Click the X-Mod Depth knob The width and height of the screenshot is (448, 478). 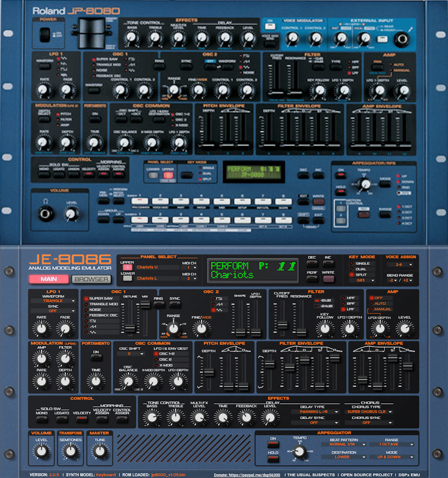[153, 381]
